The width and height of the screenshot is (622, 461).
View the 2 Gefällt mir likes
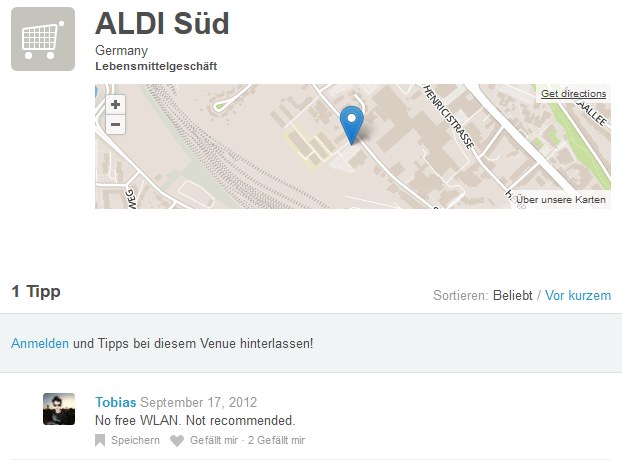276,440
